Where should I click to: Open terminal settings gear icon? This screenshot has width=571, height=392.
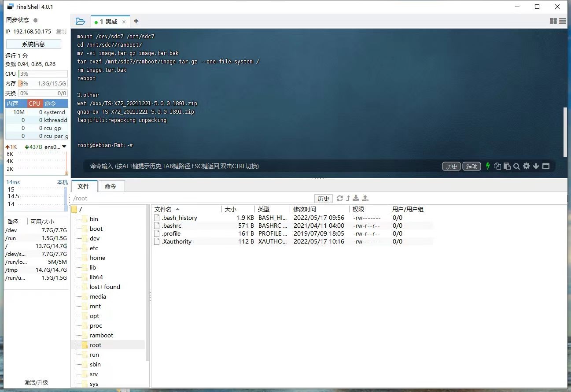pos(526,166)
